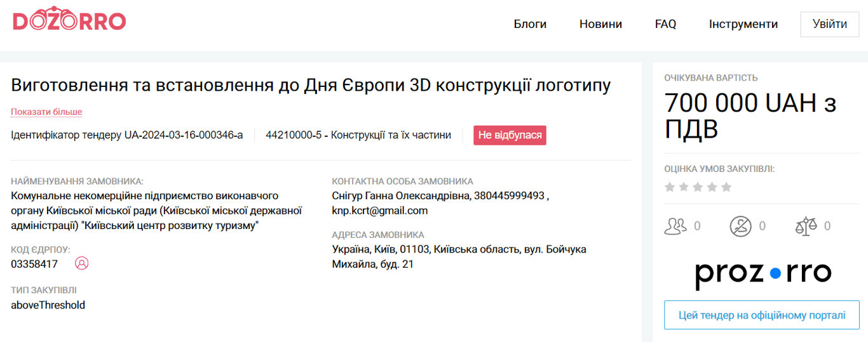Go to the Новини section
This screenshot has width=868, height=342.
600,24
